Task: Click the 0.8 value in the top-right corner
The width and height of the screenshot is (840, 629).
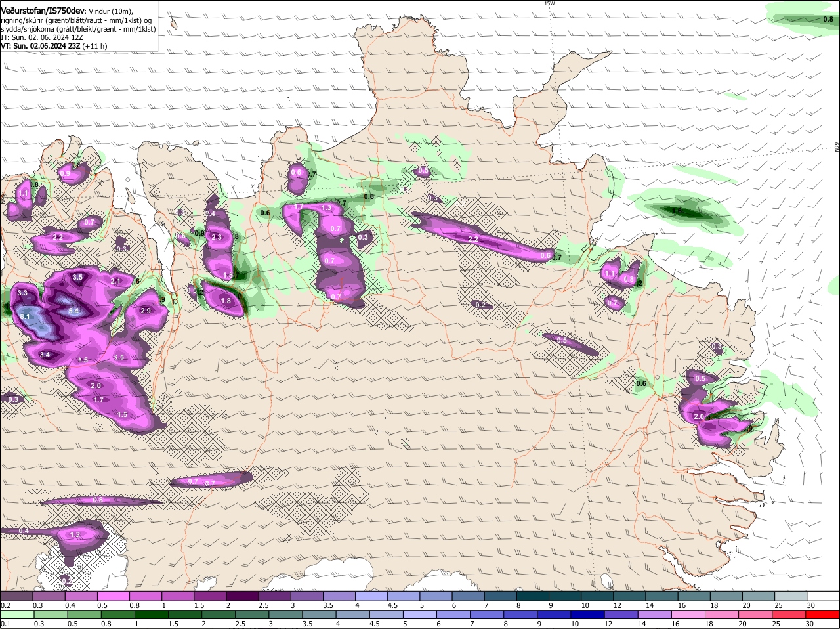Action: (x=828, y=20)
